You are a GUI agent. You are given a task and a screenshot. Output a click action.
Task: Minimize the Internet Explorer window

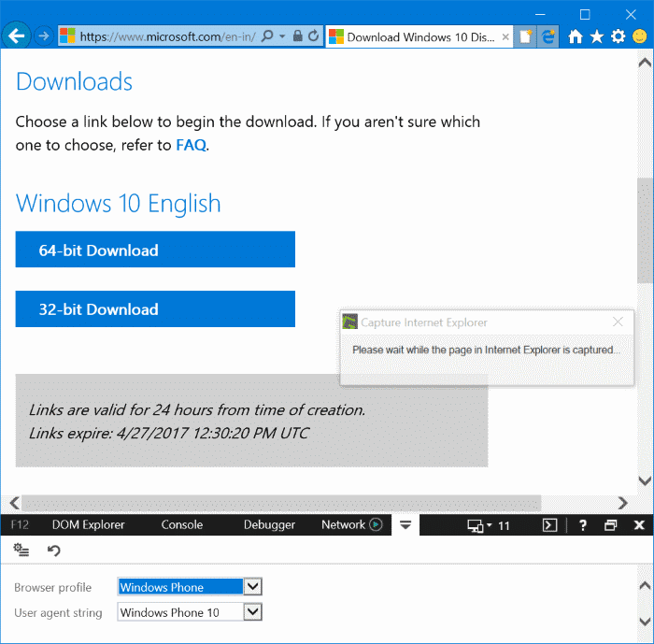click(x=540, y=14)
